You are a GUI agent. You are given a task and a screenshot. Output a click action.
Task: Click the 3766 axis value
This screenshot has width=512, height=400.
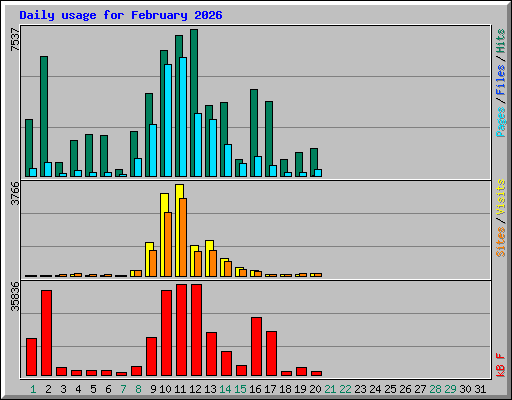tap(15, 194)
